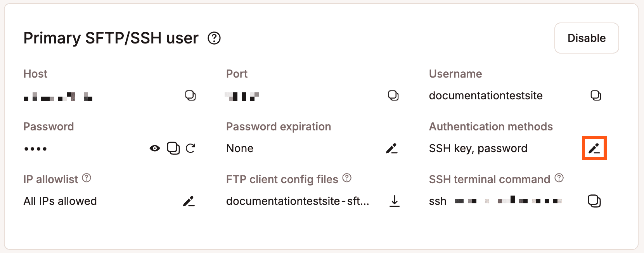Click the Disable button
The height and width of the screenshot is (253, 644).
586,38
